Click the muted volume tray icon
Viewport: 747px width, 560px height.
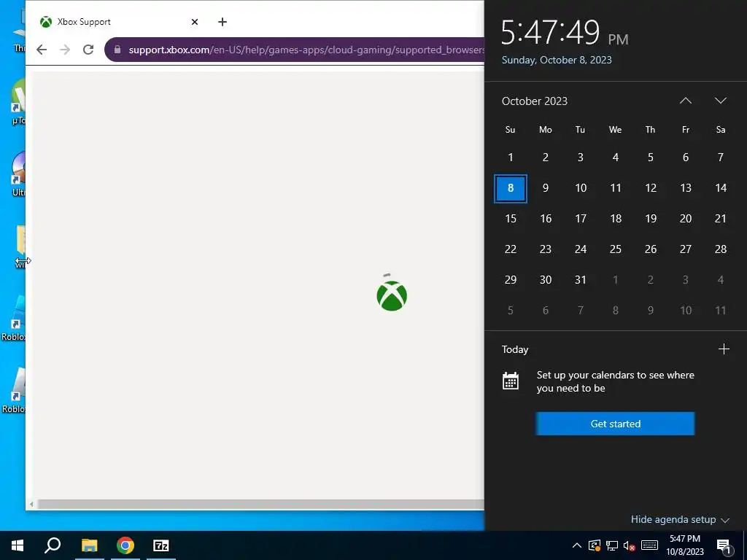[x=630, y=545]
